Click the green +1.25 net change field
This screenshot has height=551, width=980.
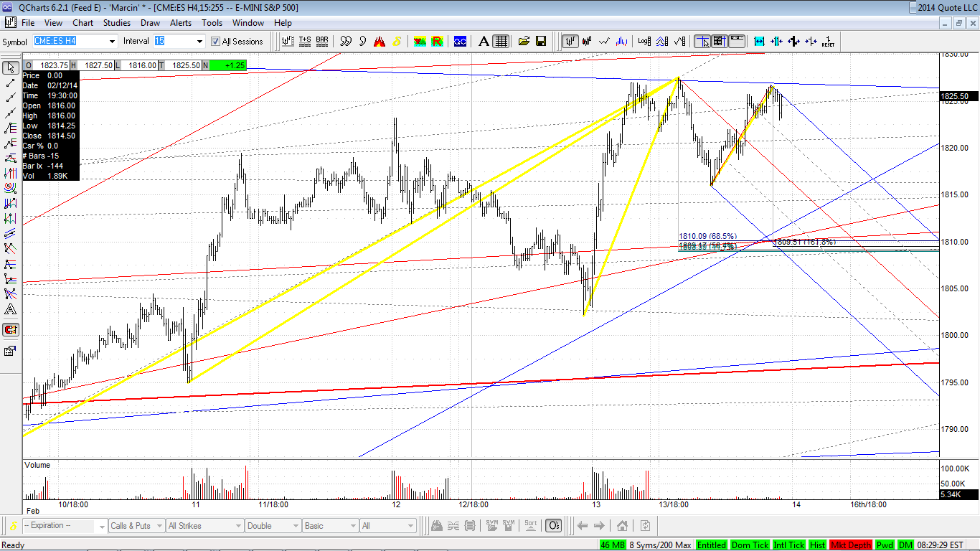227,65
